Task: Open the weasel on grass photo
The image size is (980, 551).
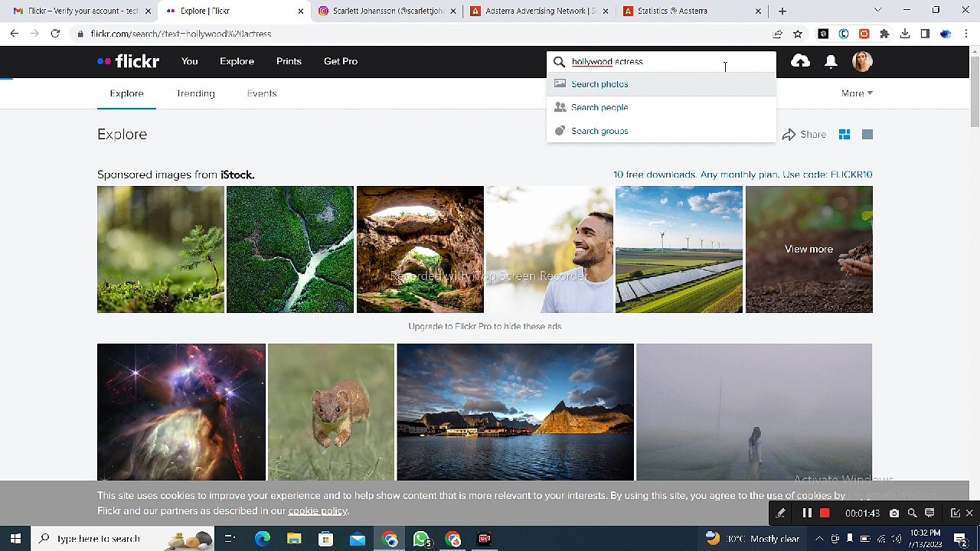Action: 331,412
